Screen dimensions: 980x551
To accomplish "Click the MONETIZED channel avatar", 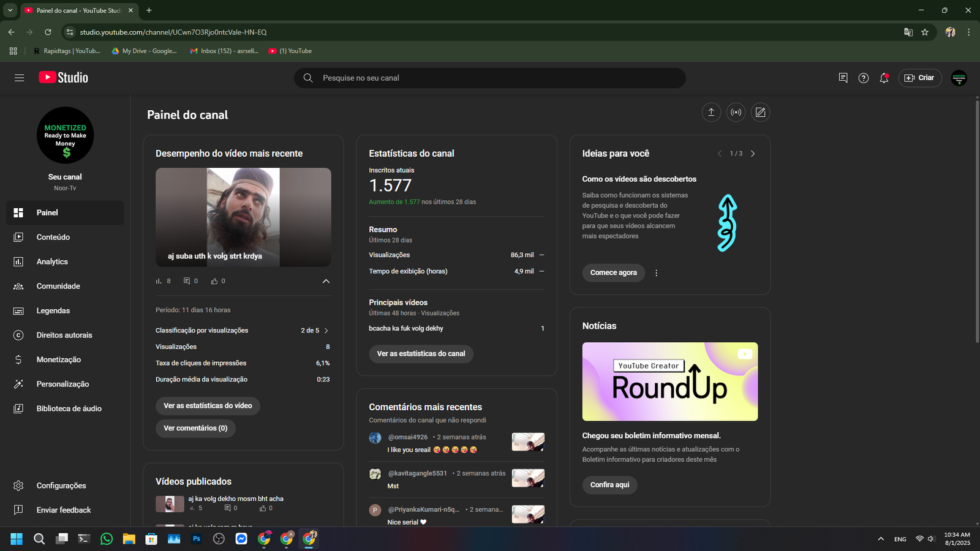I will click(65, 135).
